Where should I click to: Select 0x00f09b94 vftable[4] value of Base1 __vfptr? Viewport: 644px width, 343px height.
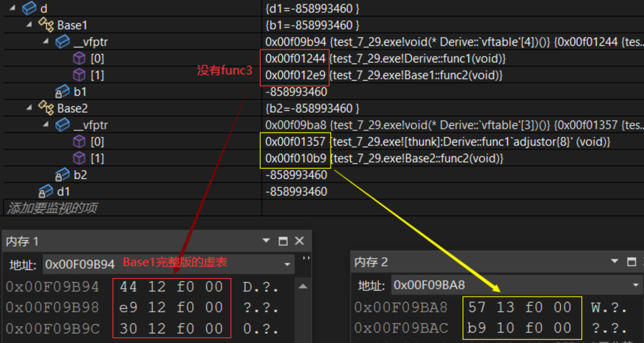pos(454,42)
